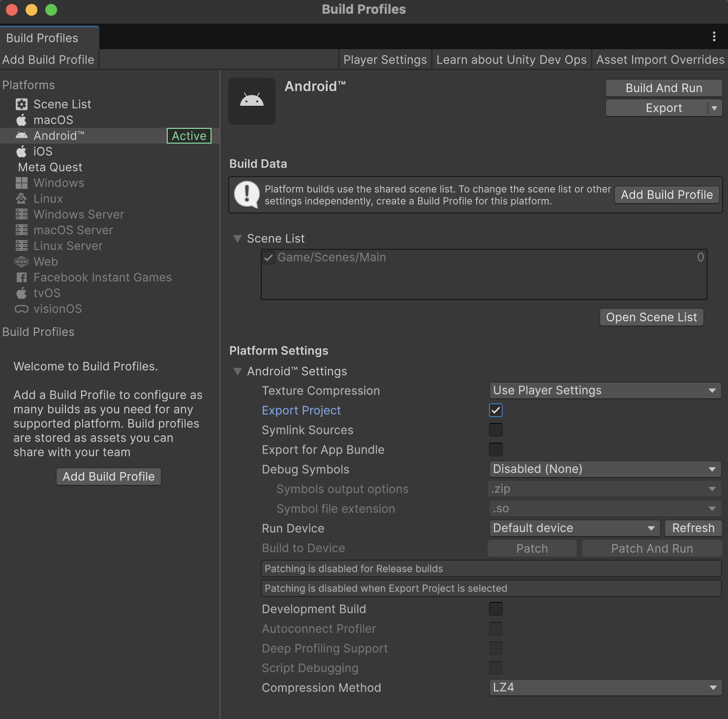Viewport: 728px width, 719px height.
Task: Click the Platforms section header
Action: click(29, 85)
